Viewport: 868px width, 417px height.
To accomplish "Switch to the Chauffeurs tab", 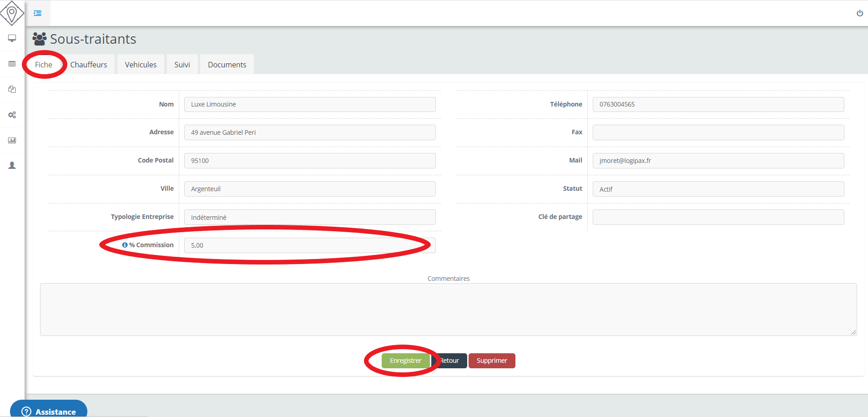I will (89, 65).
